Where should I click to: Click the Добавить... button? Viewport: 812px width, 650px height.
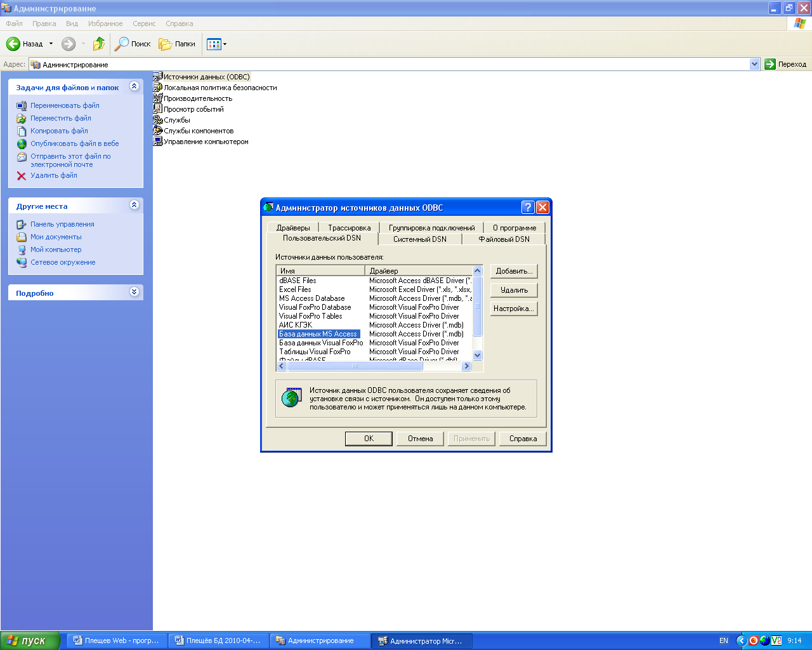coord(514,271)
